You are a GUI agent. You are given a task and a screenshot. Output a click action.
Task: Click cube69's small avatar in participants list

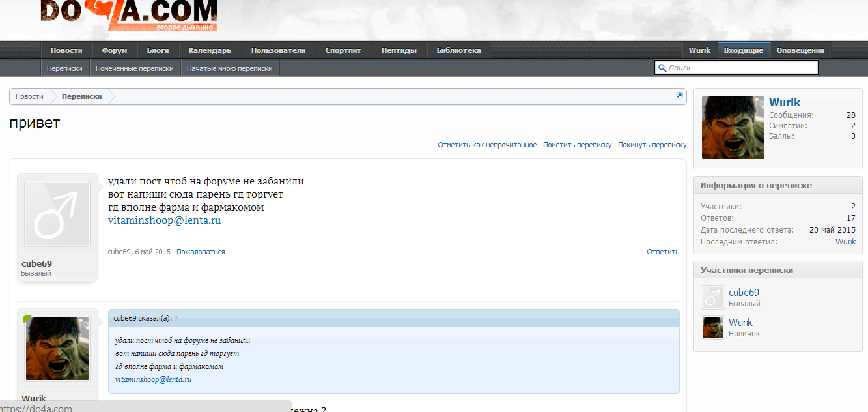pyautogui.click(x=713, y=297)
